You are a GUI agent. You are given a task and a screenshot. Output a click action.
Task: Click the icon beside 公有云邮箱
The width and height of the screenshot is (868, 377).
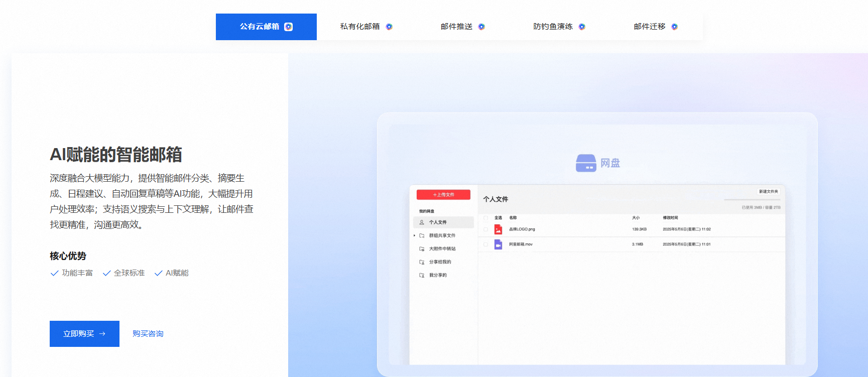289,27
